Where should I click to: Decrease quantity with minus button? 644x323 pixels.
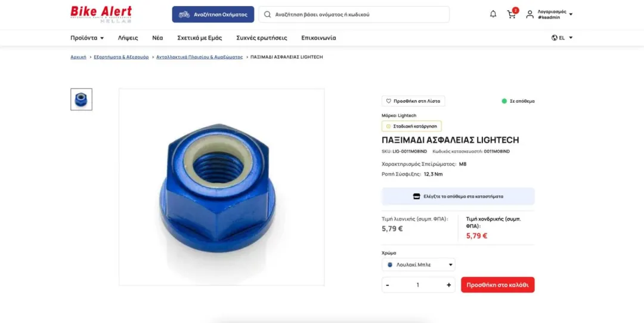coord(388,285)
